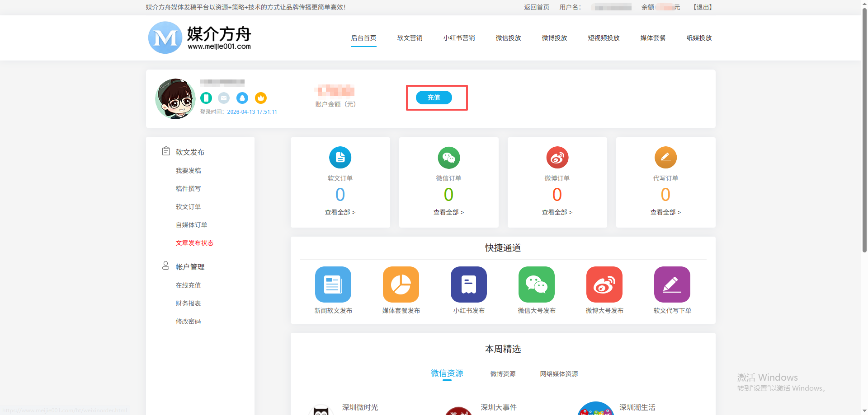Expand the 软文发布 sidebar section
The image size is (868, 415).
(x=190, y=152)
